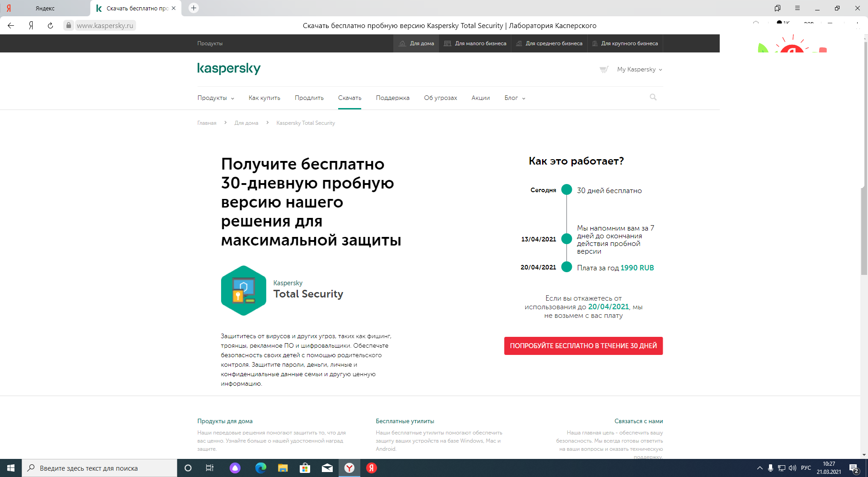Open the Скачать menu item

pyautogui.click(x=350, y=98)
